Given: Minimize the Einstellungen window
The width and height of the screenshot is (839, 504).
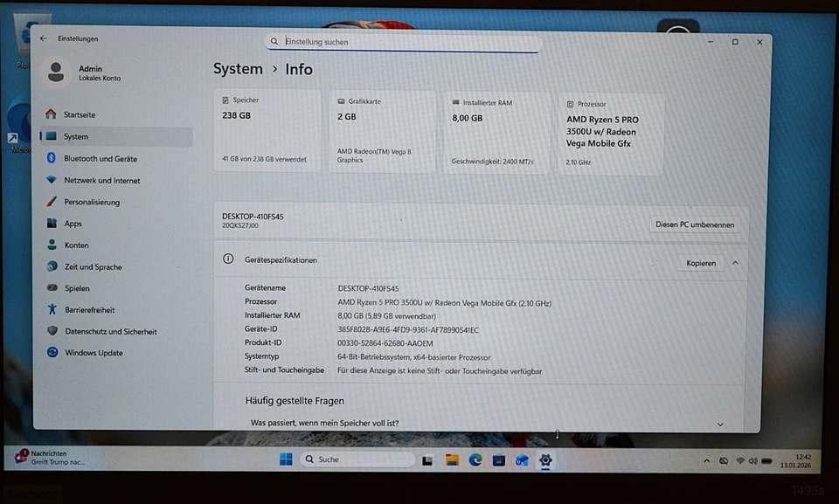Looking at the screenshot, I should (711, 42).
